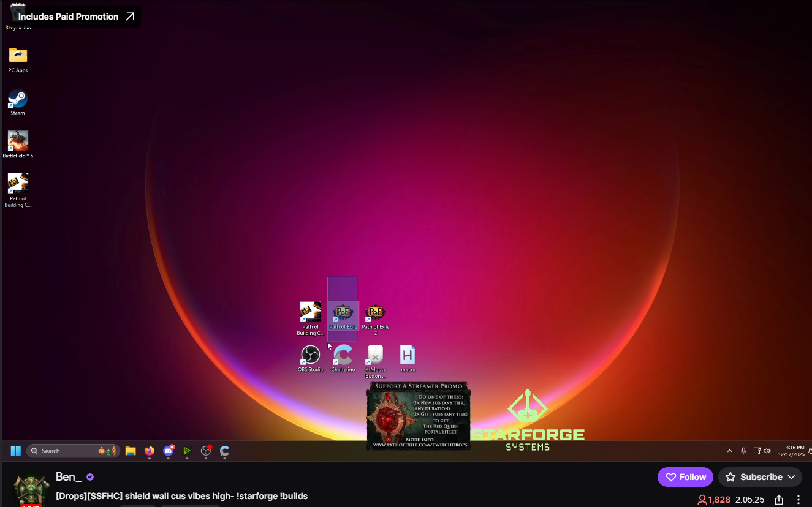Open the PC Apps folder icon
This screenshot has width=812, height=507.
(18, 59)
